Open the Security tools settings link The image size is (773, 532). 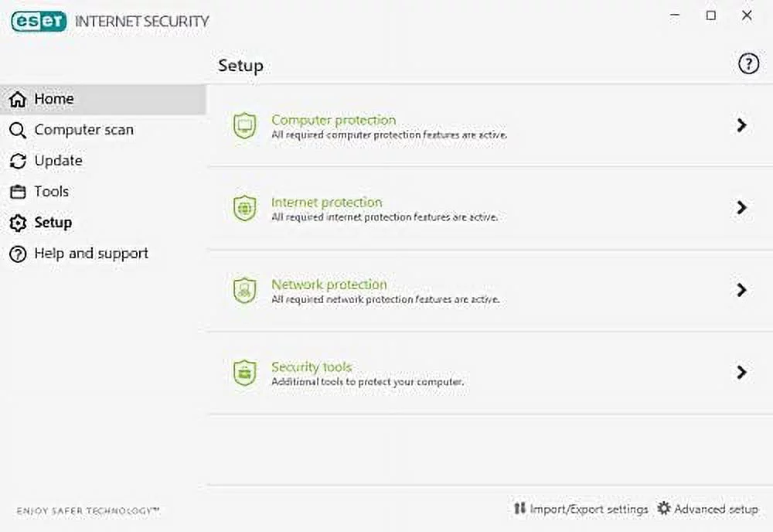pyautogui.click(x=312, y=367)
